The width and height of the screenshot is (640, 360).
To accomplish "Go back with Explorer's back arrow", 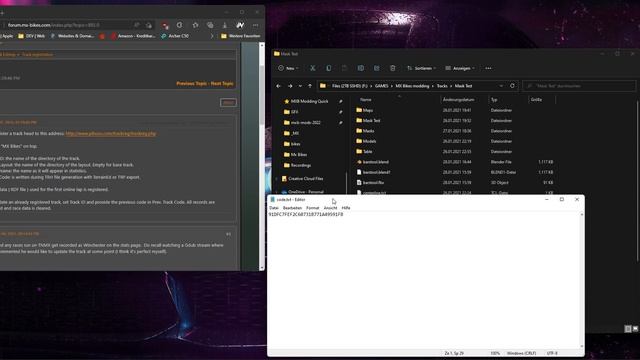I will pos(279,86).
